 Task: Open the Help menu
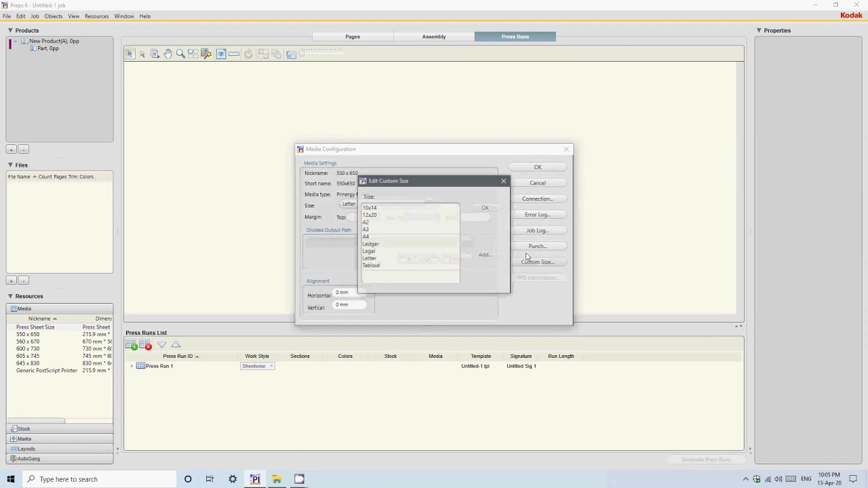click(x=145, y=16)
